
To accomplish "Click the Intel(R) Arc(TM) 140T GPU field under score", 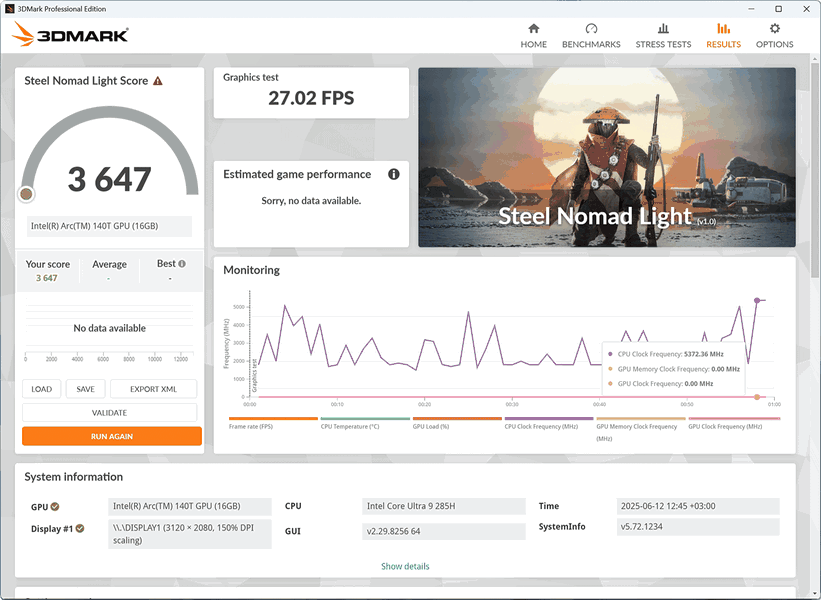I will point(109,226).
